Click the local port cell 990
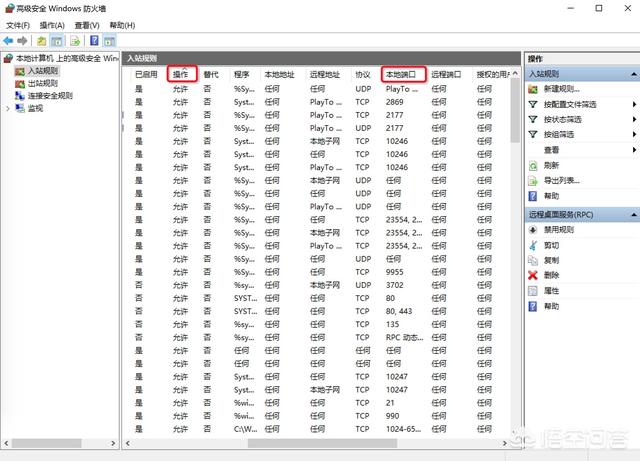The height and width of the screenshot is (461, 640). [x=392, y=416]
